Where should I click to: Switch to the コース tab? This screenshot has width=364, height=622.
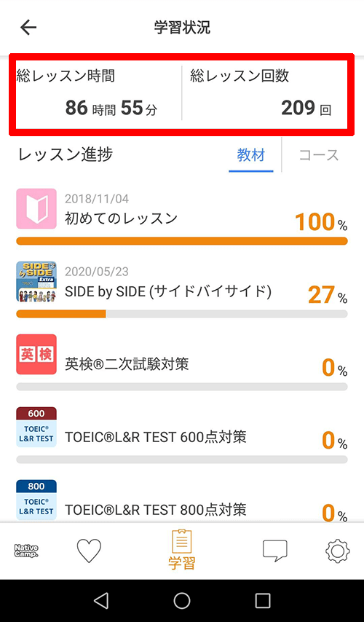coord(319,155)
